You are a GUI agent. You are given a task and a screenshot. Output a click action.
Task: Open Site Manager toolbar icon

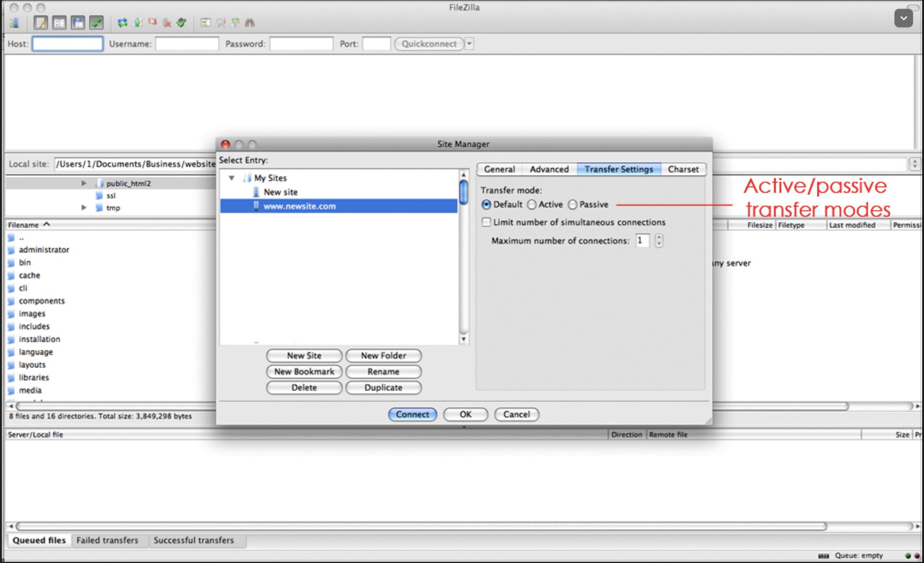click(14, 23)
